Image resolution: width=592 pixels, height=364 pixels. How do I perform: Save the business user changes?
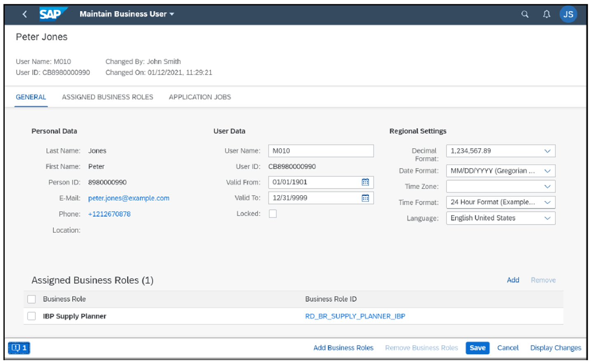(x=477, y=348)
